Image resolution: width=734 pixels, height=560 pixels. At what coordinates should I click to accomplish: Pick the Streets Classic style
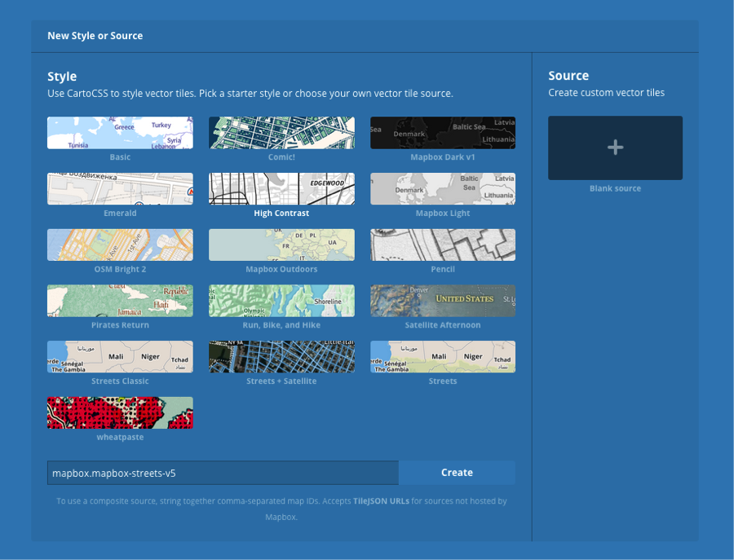120,357
